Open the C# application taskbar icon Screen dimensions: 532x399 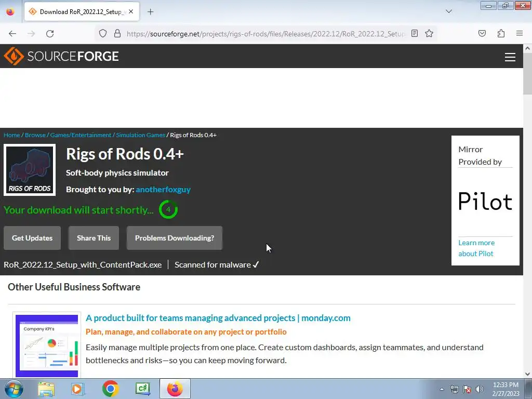pyautogui.click(x=142, y=389)
